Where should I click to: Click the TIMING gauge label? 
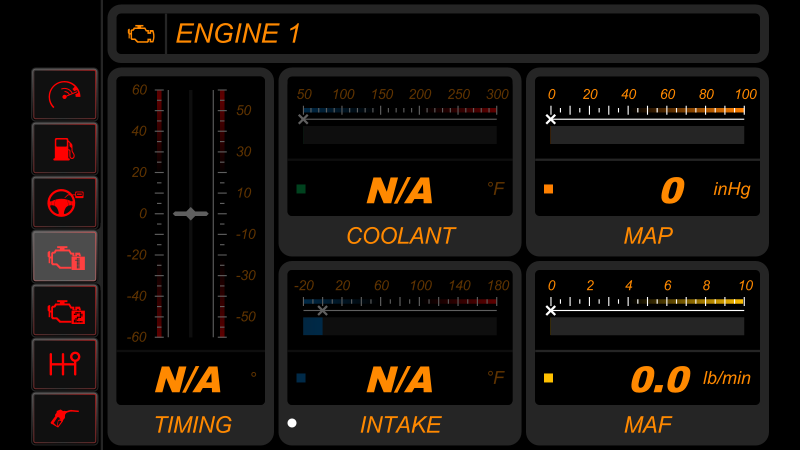[193, 424]
